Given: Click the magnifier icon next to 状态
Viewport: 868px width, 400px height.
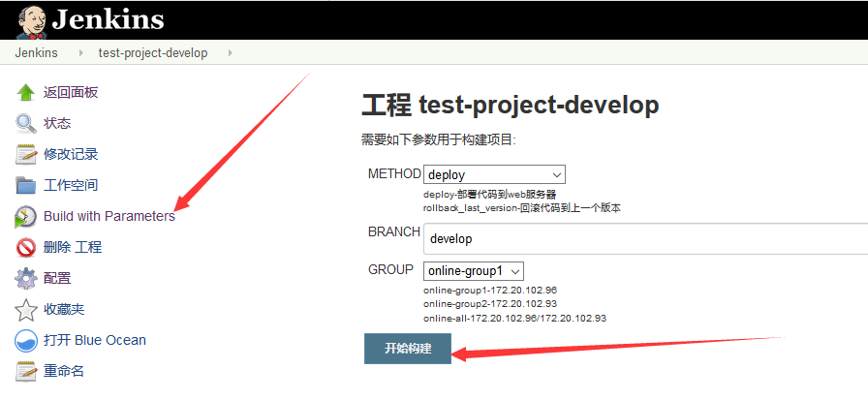Looking at the screenshot, I should pyautogui.click(x=26, y=124).
